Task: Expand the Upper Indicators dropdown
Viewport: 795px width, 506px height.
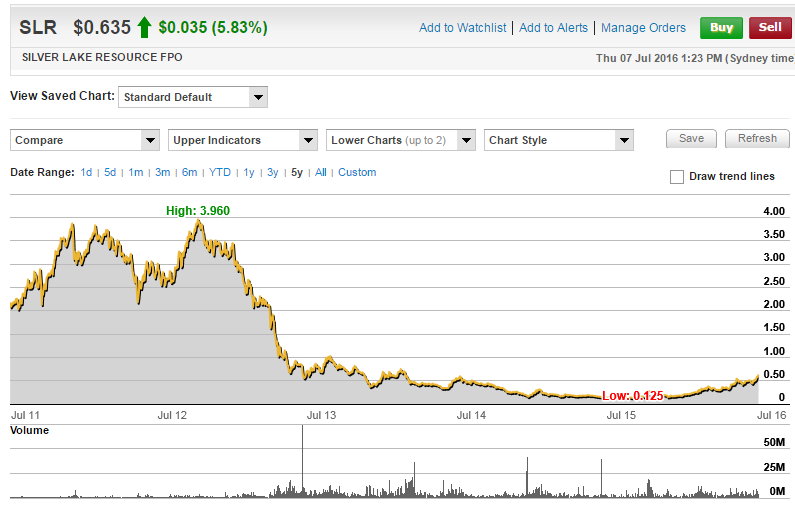Action: (x=243, y=140)
